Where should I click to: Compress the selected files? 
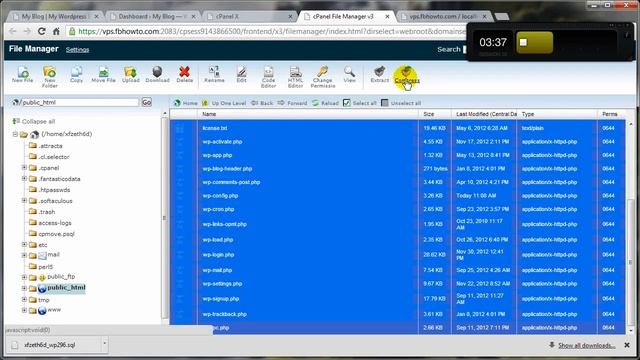coord(407,75)
